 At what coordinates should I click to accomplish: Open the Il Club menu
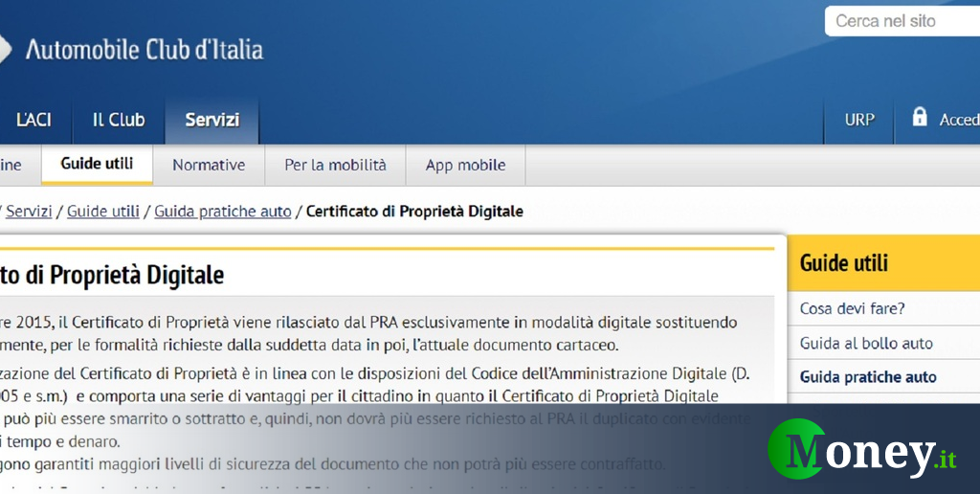pyautogui.click(x=119, y=120)
